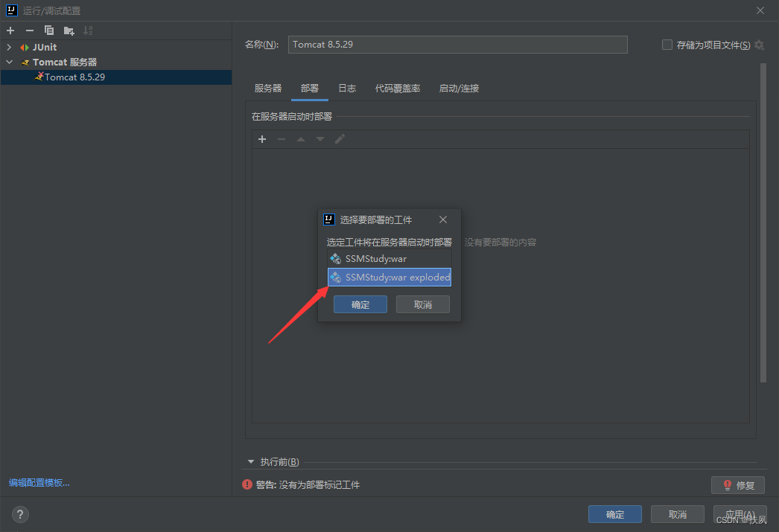Click the Tomcat 服务器 group icon
The width and height of the screenshot is (779, 532).
click(x=25, y=63)
